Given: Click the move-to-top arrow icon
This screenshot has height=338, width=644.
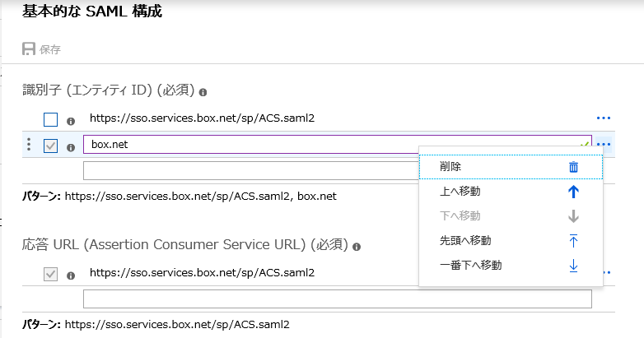Looking at the screenshot, I should pyautogui.click(x=573, y=241).
